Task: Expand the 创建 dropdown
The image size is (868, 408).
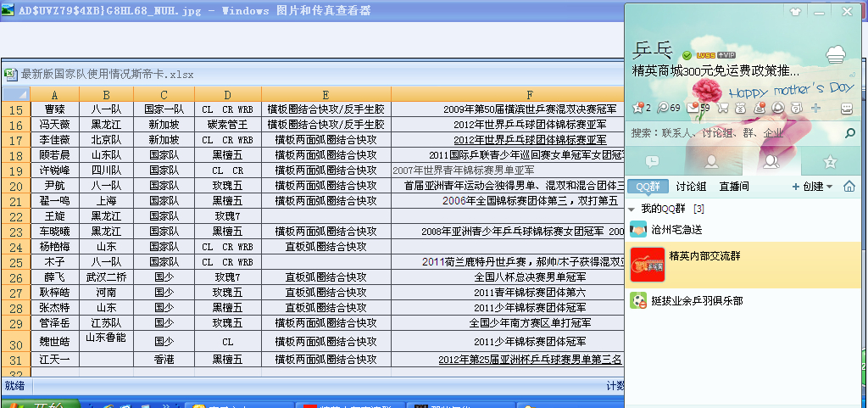Action: coord(812,187)
